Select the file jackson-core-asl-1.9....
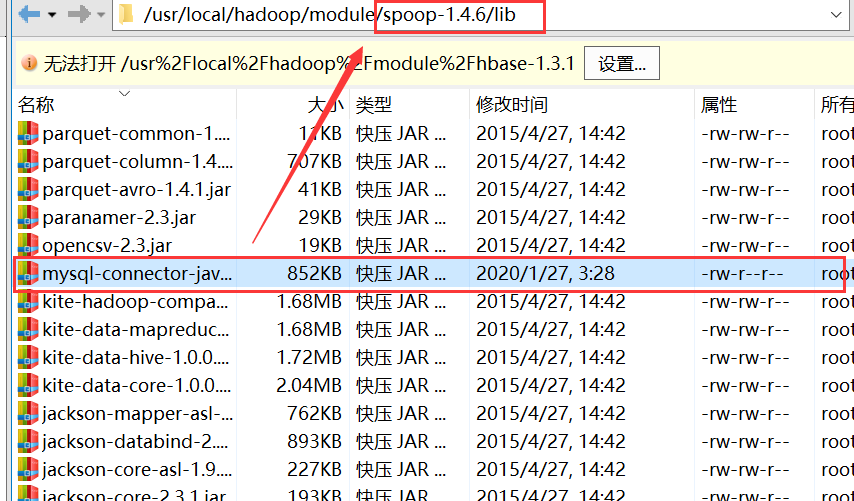This screenshot has height=501, width=854. tap(137, 469)
